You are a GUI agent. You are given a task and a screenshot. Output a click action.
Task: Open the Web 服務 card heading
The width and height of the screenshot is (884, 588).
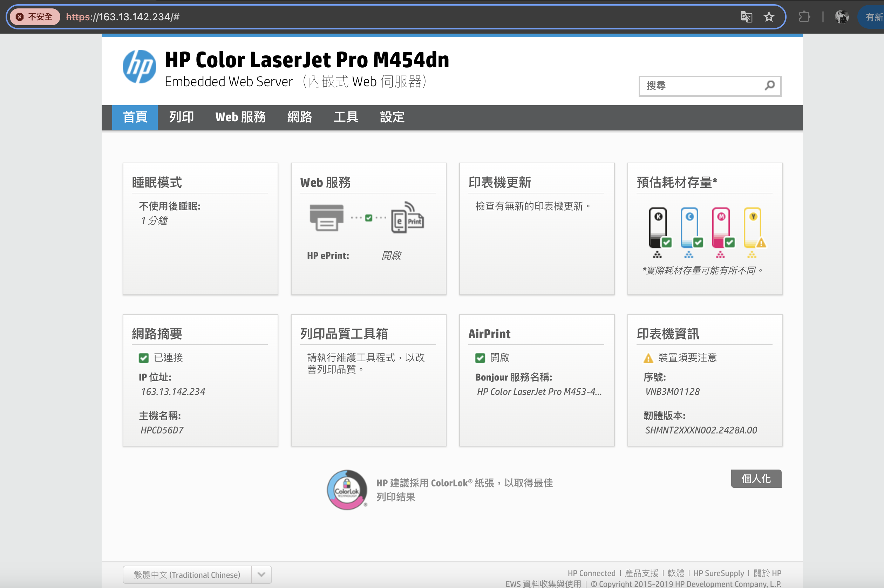tap(325, 183)
